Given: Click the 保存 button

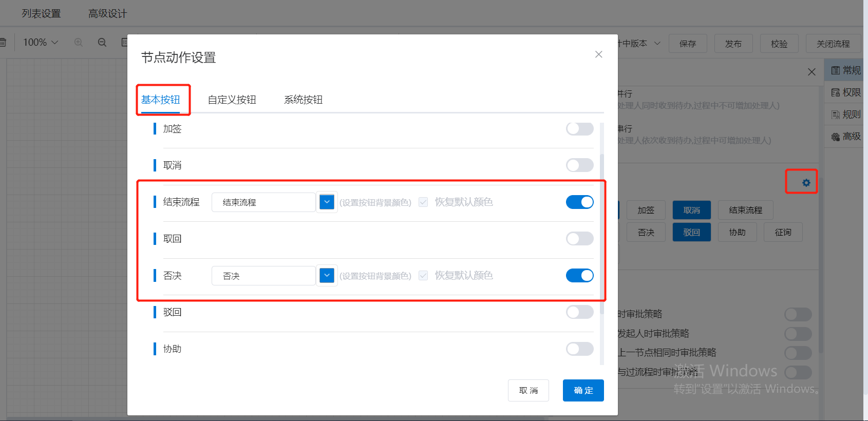Looking at the screenshot, I should 688,44.
